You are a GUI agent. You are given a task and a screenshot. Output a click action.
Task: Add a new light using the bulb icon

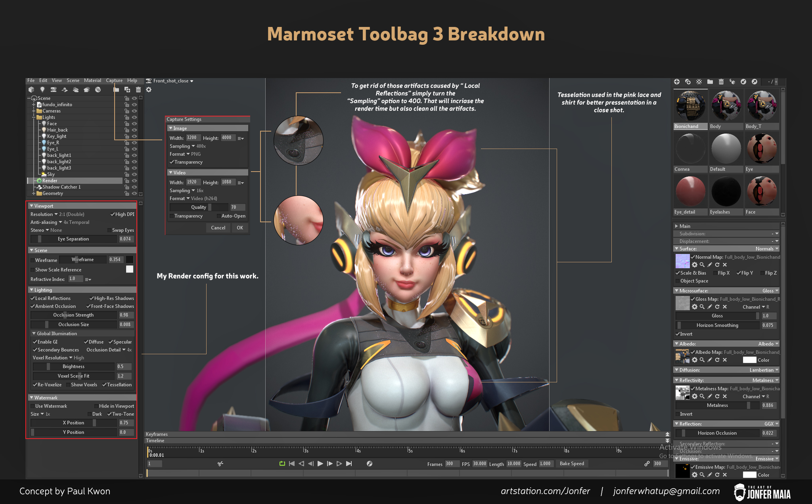pos(42,90)
